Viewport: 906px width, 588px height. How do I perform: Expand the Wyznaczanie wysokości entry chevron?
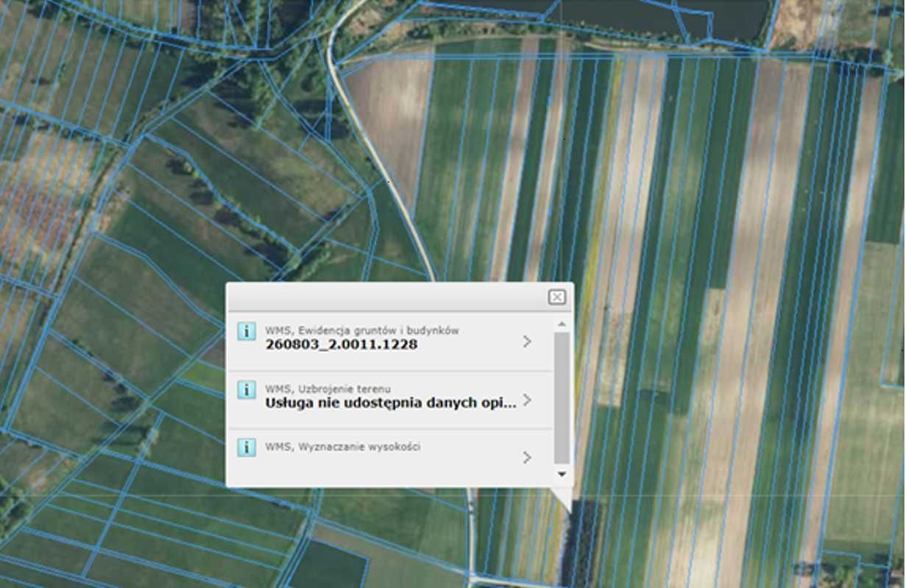coord(527,458)
